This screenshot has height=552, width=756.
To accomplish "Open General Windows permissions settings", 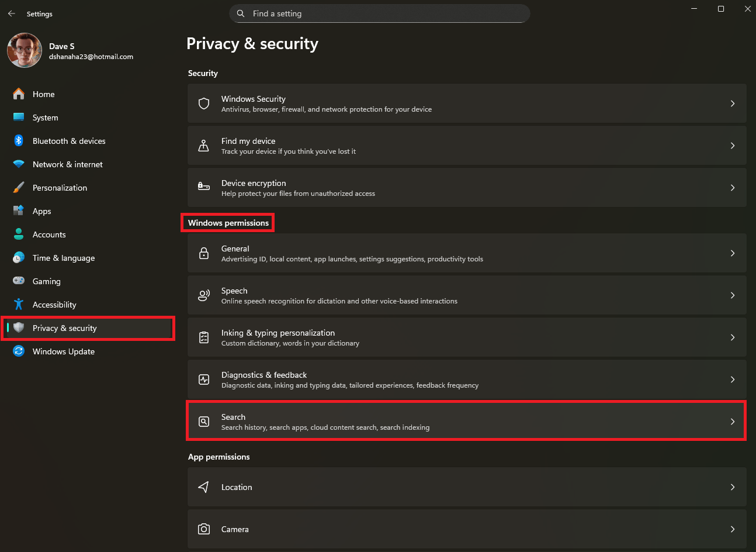I will coord(466,253).
